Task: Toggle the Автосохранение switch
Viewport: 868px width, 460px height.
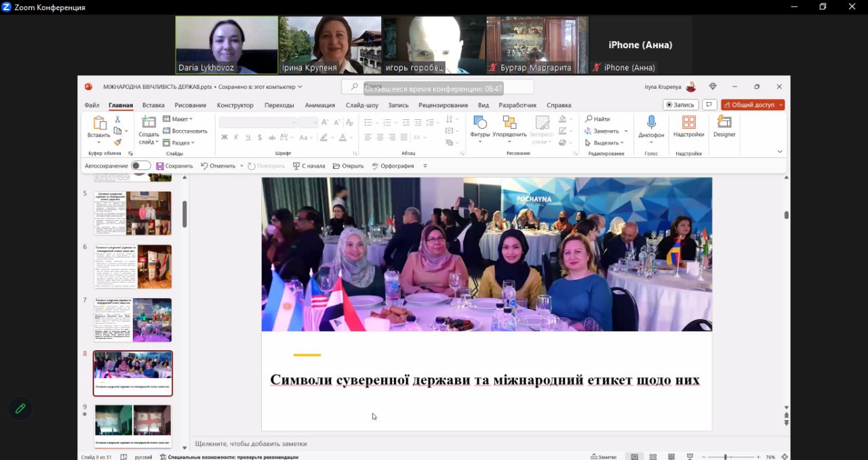Action: tap(141, 166)
